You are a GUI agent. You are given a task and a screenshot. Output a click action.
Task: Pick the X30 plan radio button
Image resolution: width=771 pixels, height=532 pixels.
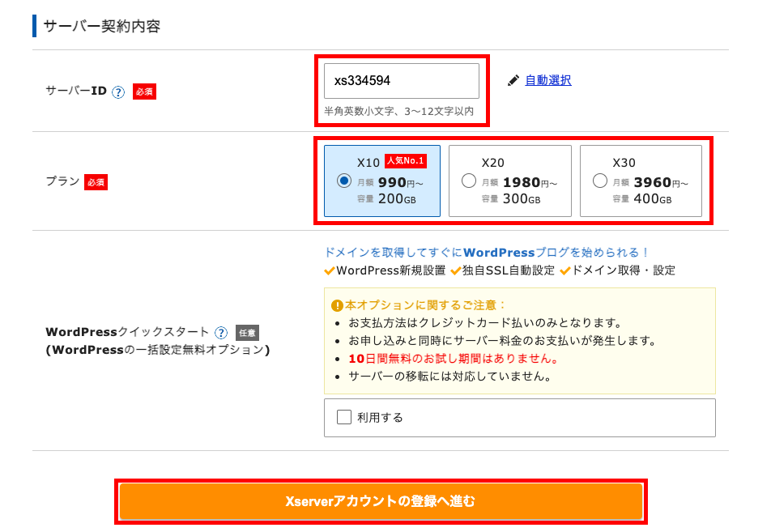(600, 181)
